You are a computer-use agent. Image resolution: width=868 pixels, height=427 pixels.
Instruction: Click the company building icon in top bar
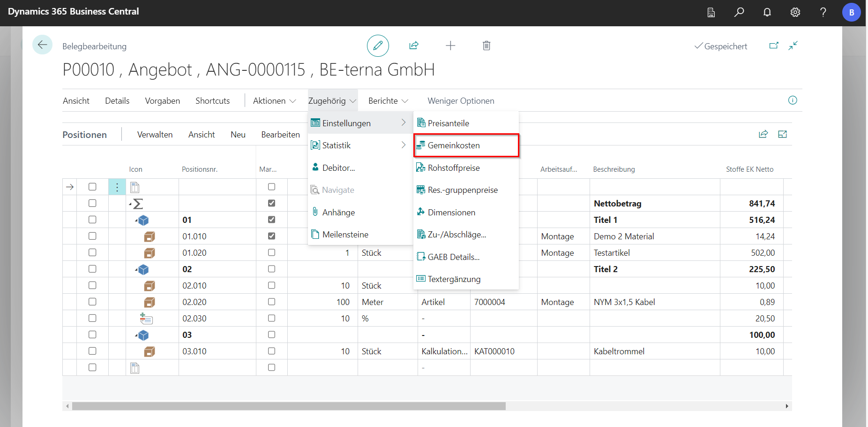pyautogui.click(x=711, y=12)
